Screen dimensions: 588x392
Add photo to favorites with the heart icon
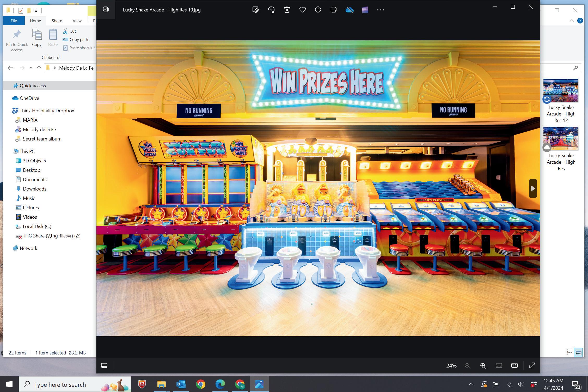tap(302, 10)
